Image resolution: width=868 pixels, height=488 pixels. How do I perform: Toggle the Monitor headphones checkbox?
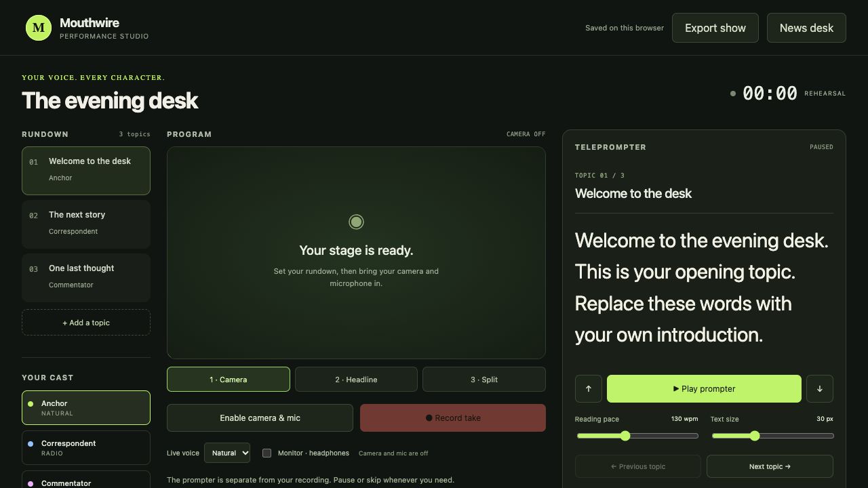point(267,453)
